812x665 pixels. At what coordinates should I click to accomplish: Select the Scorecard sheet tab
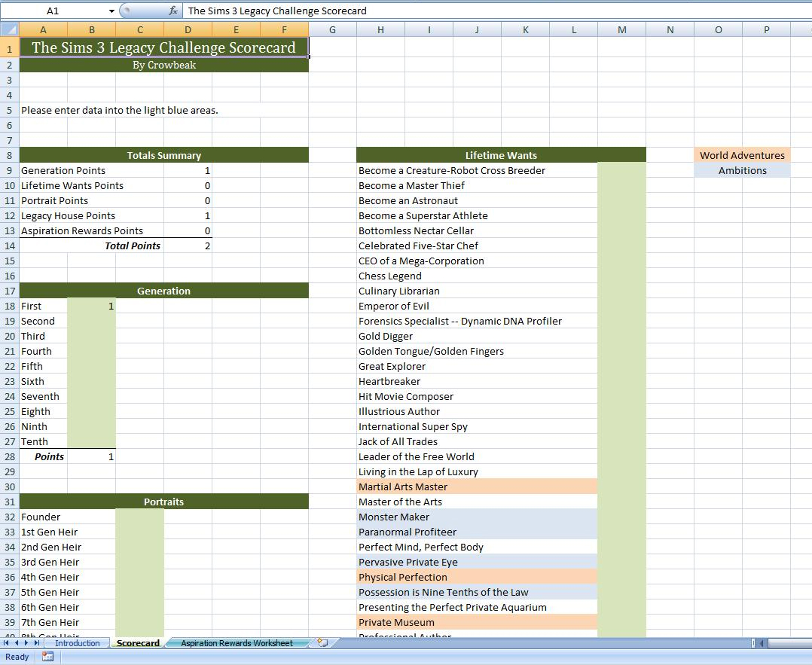tap(138, 642)
